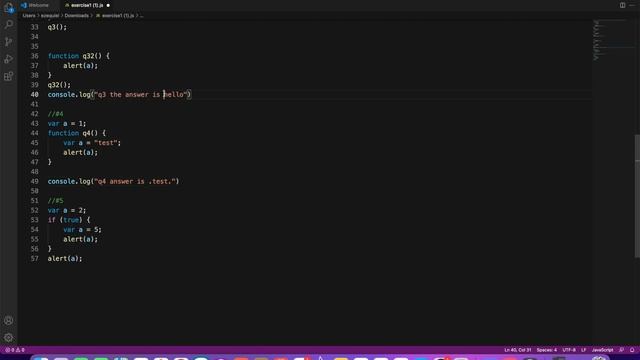The height and width of the screenshot is (360, 640).
Task: Click 'alert(a);' on line 57
Action: pyautogui.click(x=65, y=259)
